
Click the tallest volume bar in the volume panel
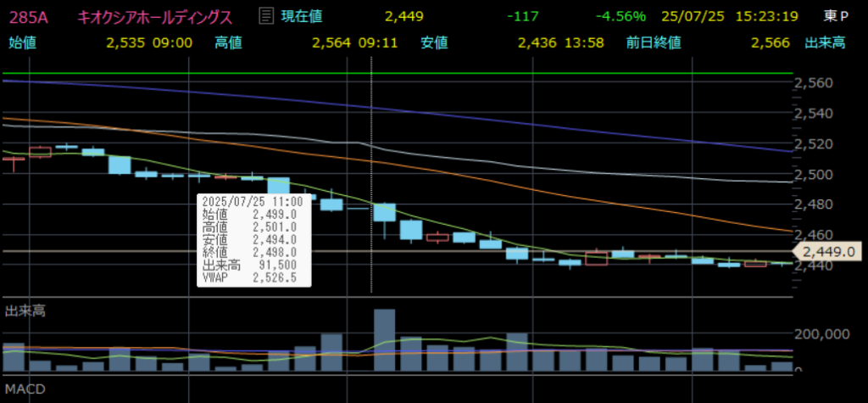[x=385, y=340]
